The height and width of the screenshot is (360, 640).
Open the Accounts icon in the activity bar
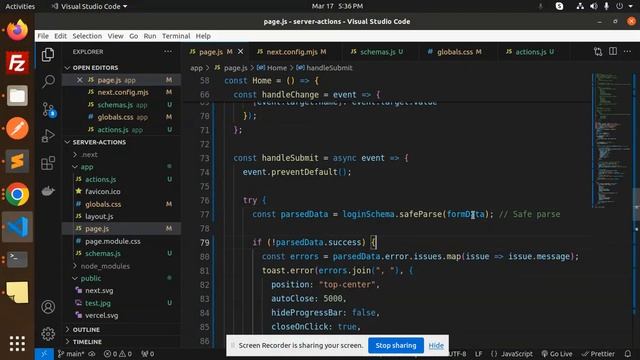point(48,307)
